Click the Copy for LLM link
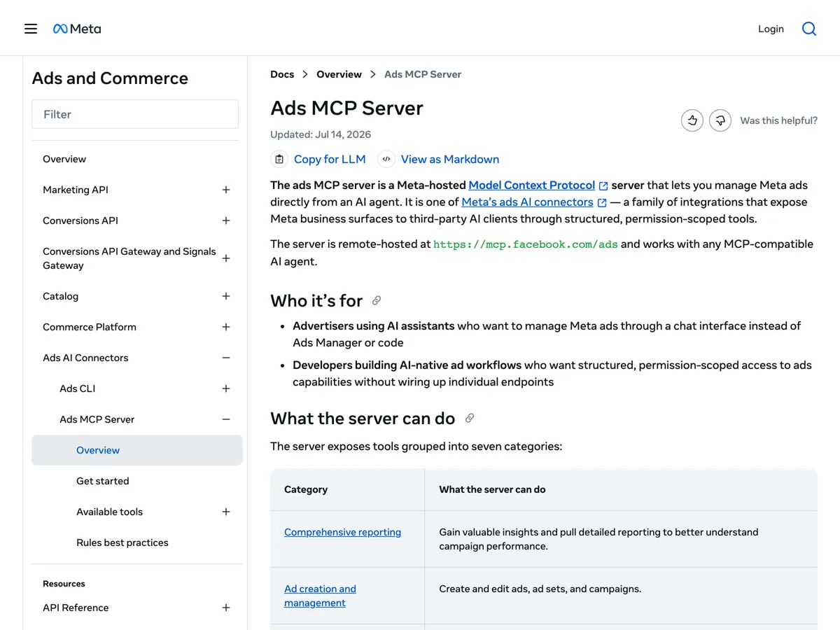This screenshot has height=630, width=840. point(330,159)
